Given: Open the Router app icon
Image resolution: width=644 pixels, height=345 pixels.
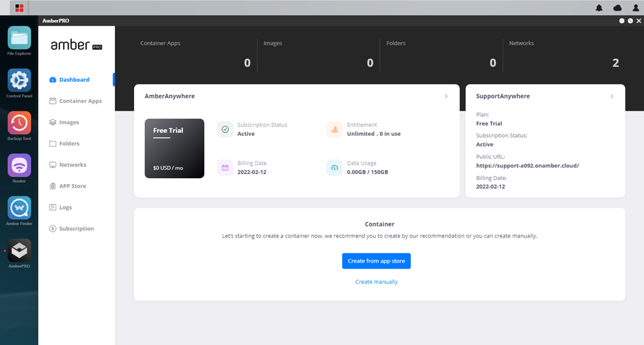Looking at the screenshot, I should tap(19, 166).
